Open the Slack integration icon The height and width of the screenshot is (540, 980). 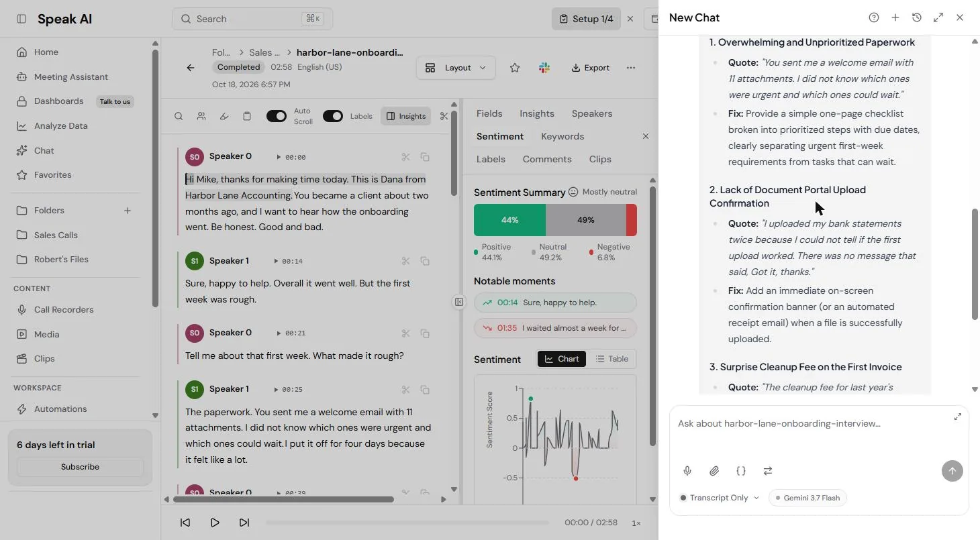(x=544, y=68)
